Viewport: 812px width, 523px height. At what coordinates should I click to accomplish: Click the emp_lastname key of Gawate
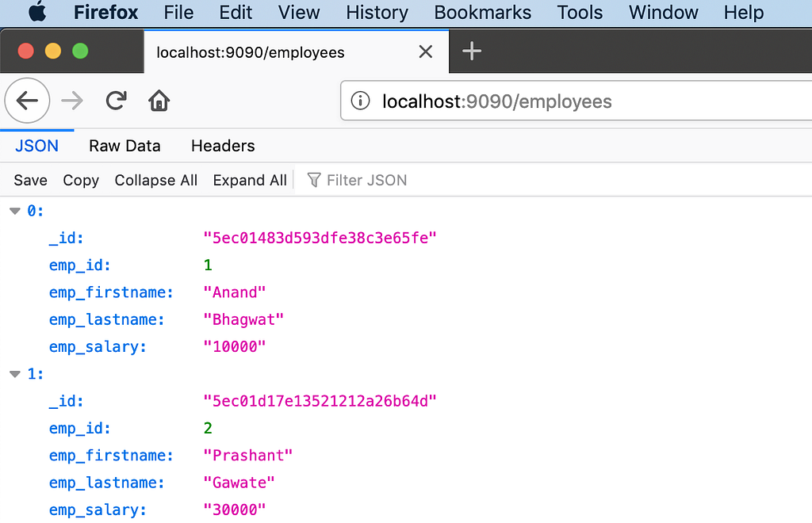point(107,483)
